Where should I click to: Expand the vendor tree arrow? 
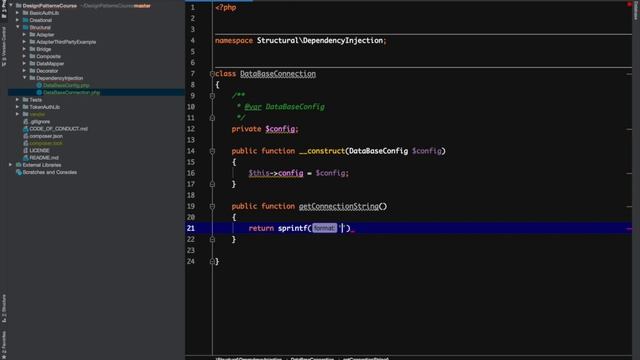pos(18,114)
